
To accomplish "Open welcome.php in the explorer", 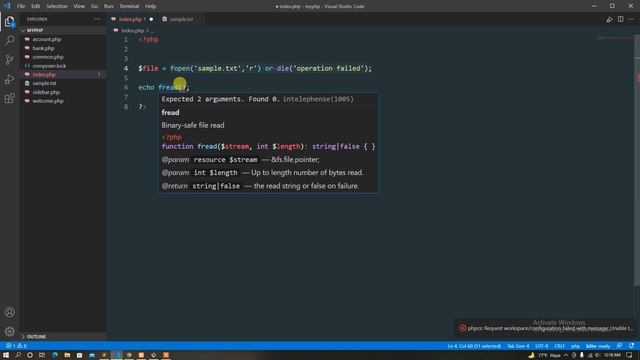I will coord(48,101).
